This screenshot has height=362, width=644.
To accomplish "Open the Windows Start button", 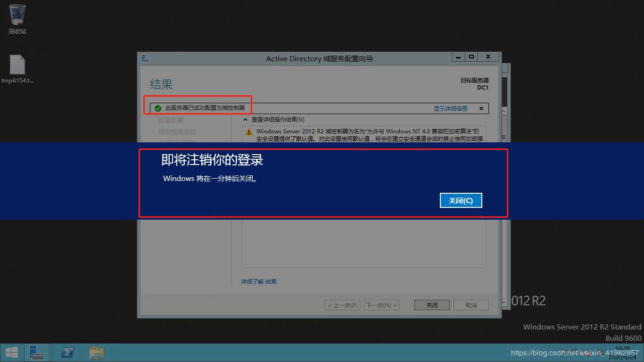I will tap(12, 353).
